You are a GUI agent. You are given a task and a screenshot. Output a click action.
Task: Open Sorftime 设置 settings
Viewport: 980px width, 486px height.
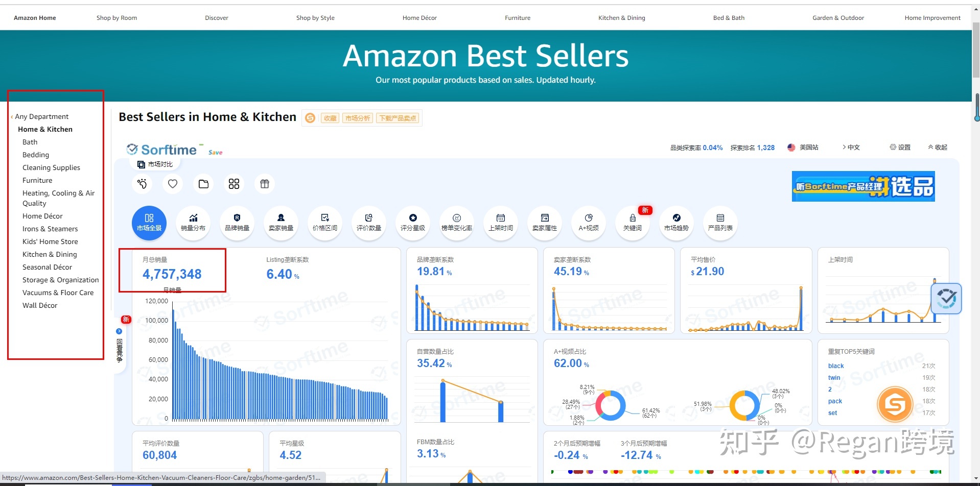coord(900,147)
